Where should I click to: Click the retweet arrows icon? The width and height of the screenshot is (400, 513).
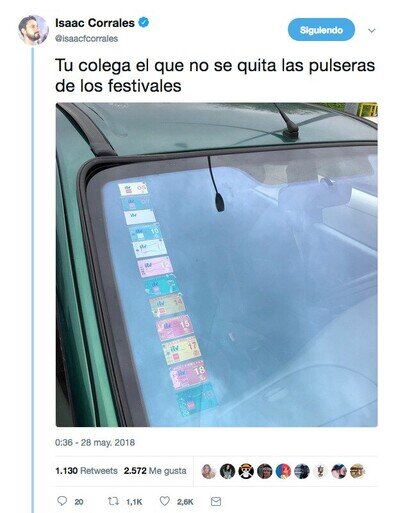(113, 501)
